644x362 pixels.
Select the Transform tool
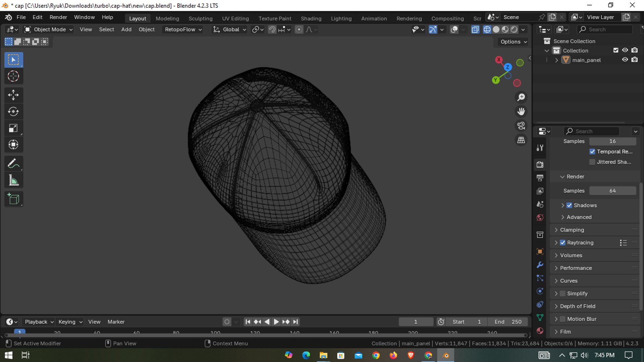coord(13,145)
